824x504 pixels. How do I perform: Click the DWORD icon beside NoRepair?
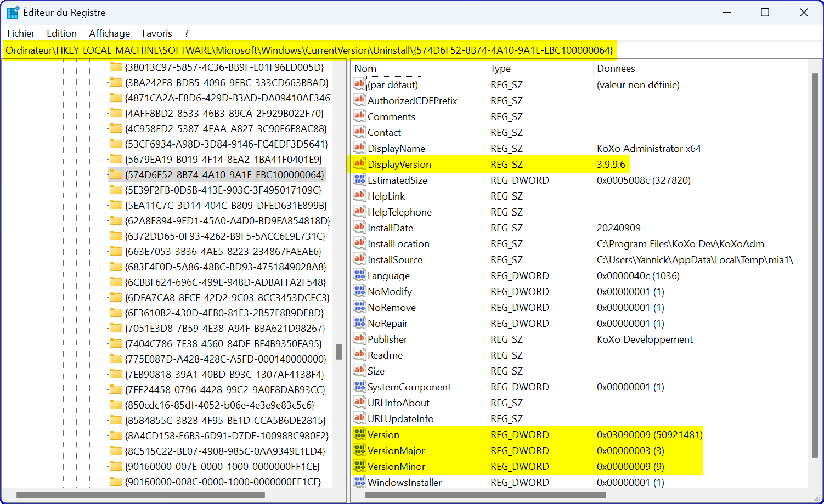click(359, 322)
